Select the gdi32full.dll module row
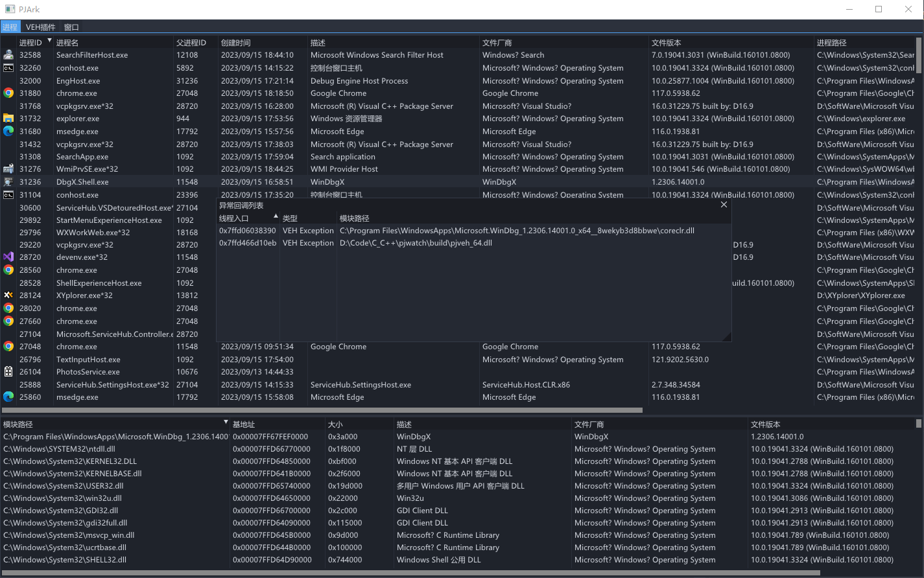 [x=458, y=523]
